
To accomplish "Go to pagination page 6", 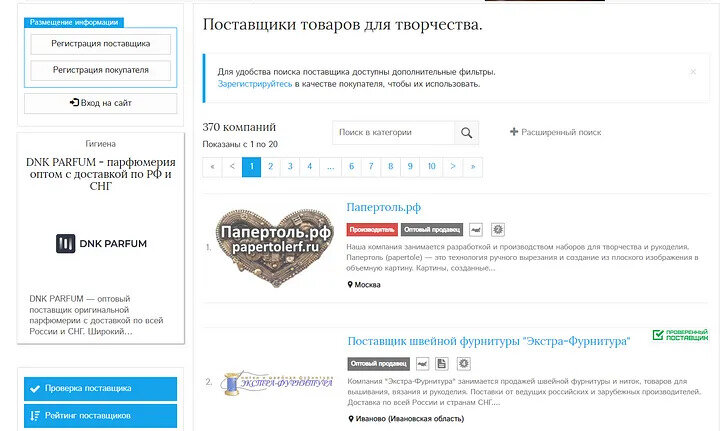I will (x=351, y=167).
